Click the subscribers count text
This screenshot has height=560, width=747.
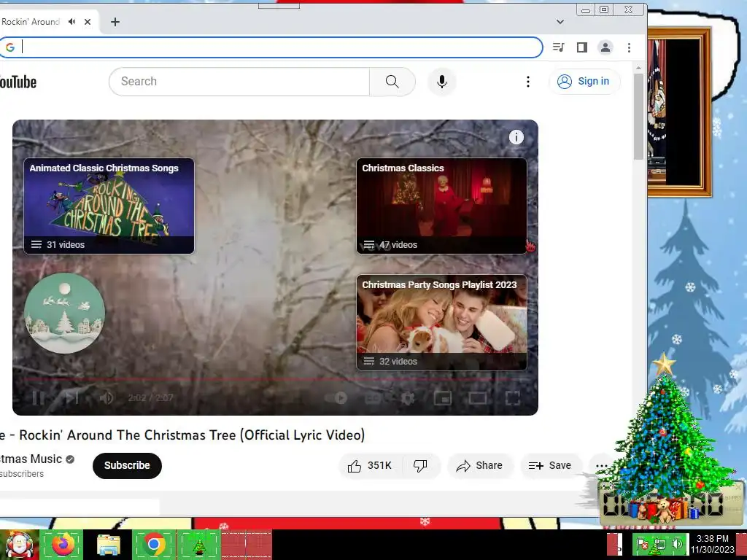(22, 474)
